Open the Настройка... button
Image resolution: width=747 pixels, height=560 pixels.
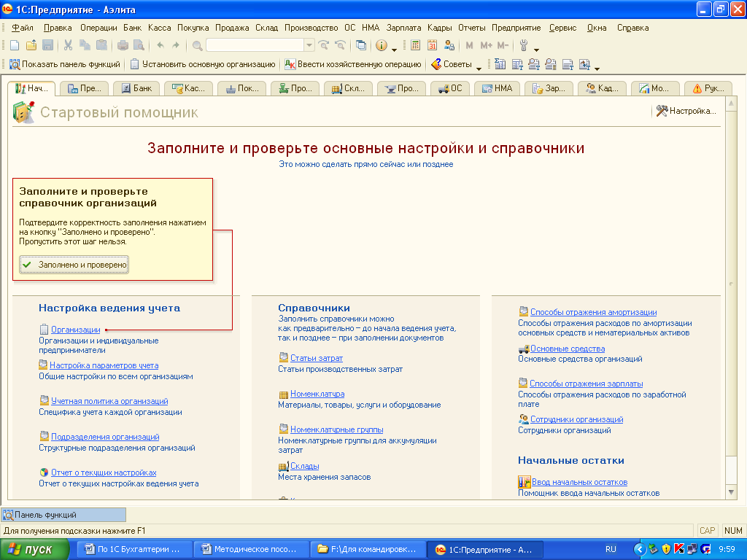pyautogui.click(x=686, y=111)
